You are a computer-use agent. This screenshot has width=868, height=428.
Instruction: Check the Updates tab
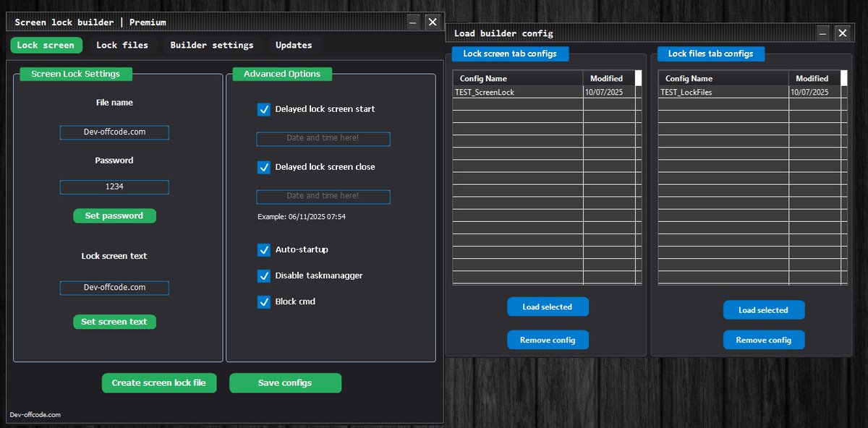[294, 45]
